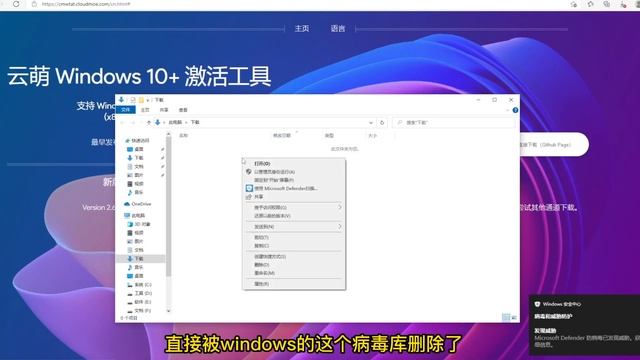Sort by the 修改日期 column header
This screenshot has height=360, width=640.
(282, 136)
